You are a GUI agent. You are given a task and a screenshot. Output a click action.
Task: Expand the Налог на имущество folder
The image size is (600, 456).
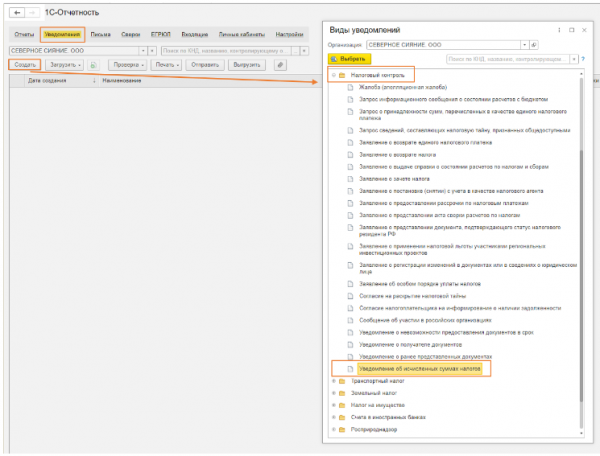click(334, 405)
